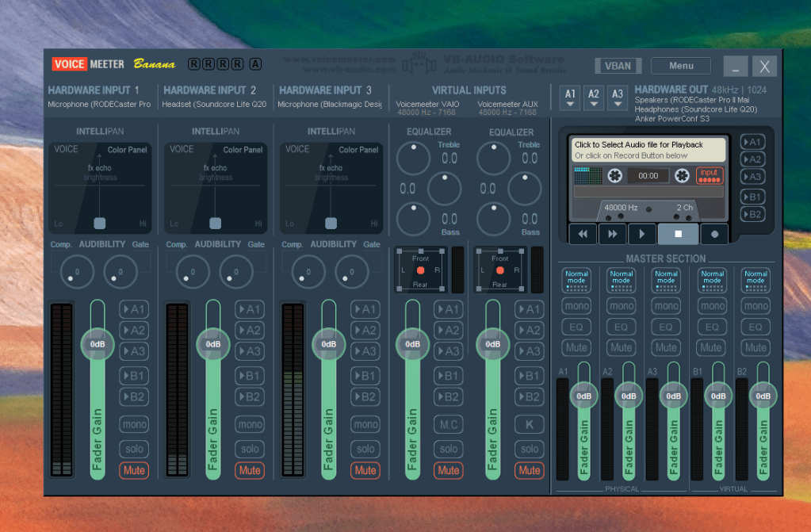
Task: Open the A1 hardware out device dropdown
Action: pos(570,98)
